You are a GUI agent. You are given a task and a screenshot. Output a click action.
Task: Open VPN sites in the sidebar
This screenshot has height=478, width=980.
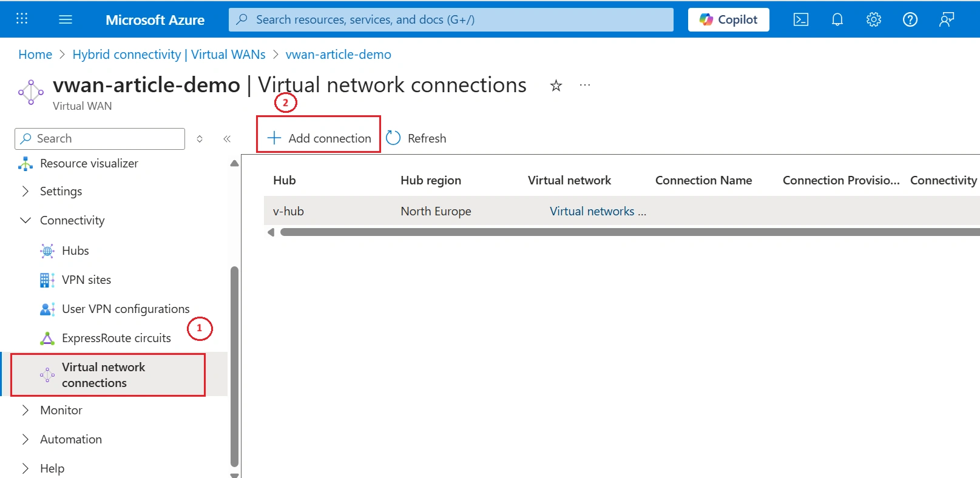[x=86, y=280]
